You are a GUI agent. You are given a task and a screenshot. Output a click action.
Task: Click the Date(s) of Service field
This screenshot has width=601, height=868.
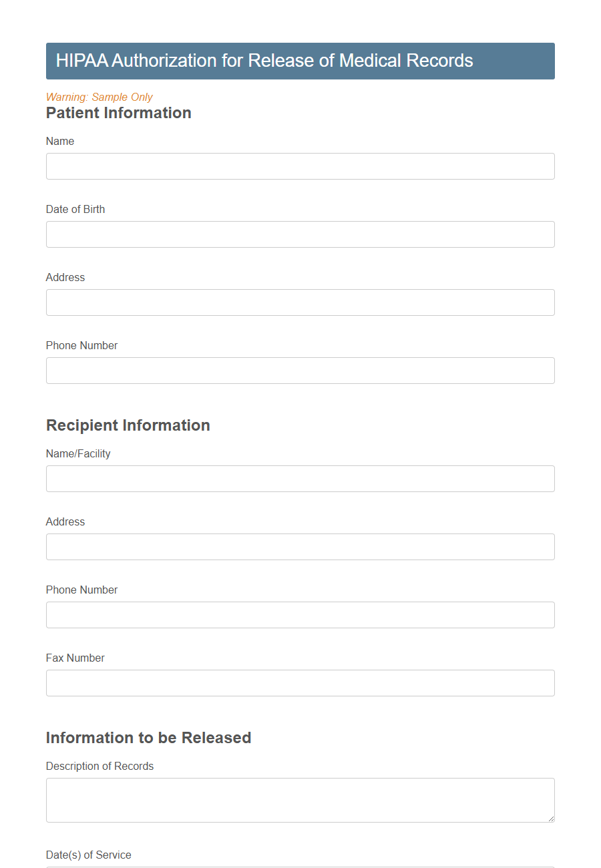(x=300, y=865)
